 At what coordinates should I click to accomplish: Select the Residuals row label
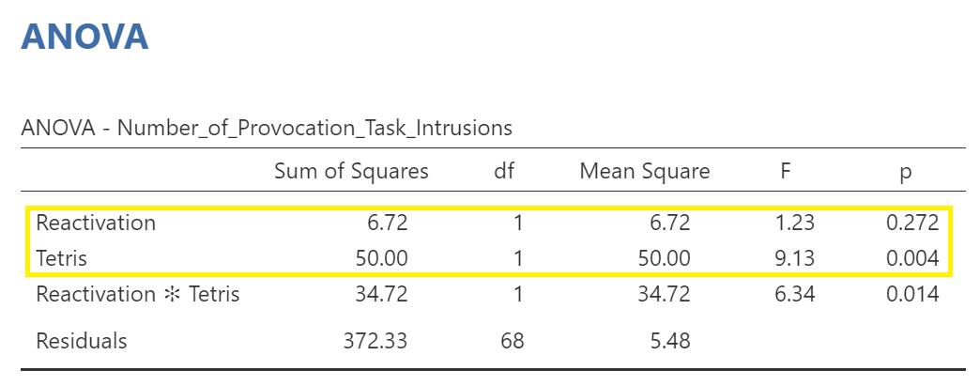click(82, 341)
